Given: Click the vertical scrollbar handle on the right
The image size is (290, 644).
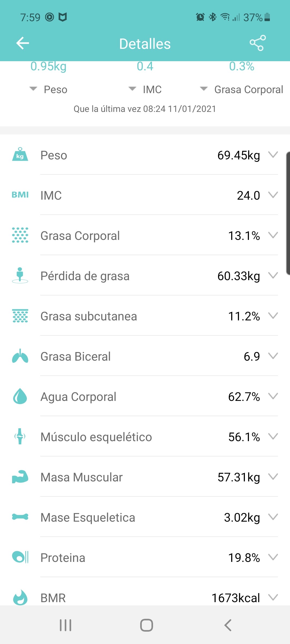Looking at the screenshot, I should point(288,213).
